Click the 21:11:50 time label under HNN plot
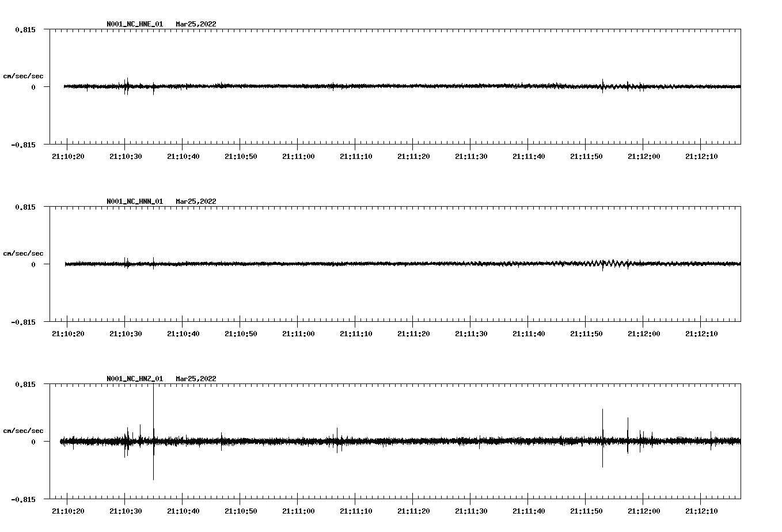The height and width of the screenshot is (532, 782). (586, 333)
